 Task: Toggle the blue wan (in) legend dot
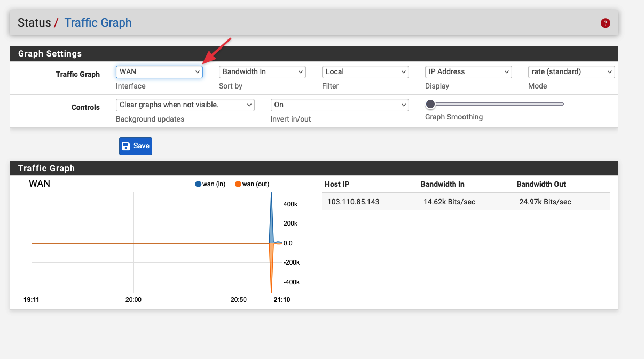pyautogui.click(x=198, y=184)
